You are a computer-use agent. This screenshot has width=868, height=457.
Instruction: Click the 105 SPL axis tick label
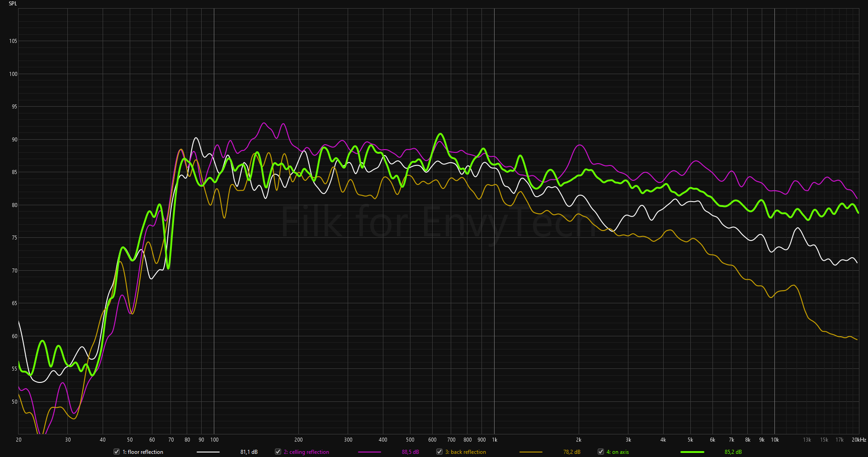13,41
